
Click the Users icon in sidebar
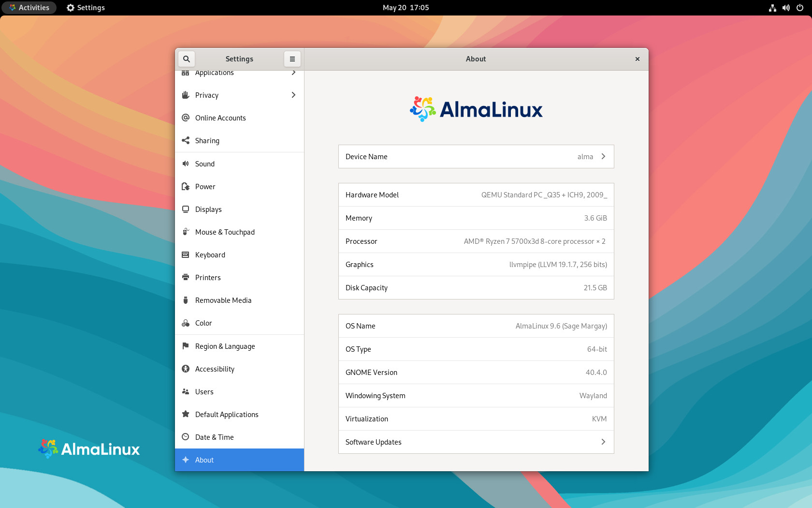click(186, 391)
